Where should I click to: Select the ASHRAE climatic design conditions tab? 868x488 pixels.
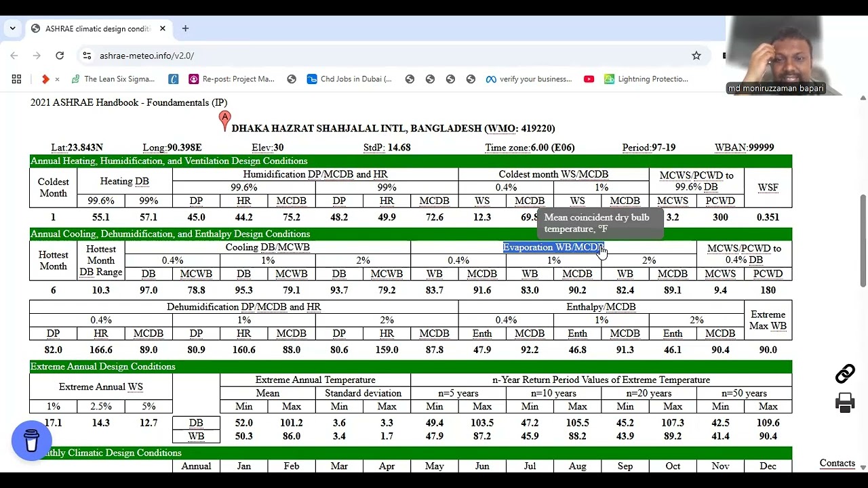pos(97,28)
